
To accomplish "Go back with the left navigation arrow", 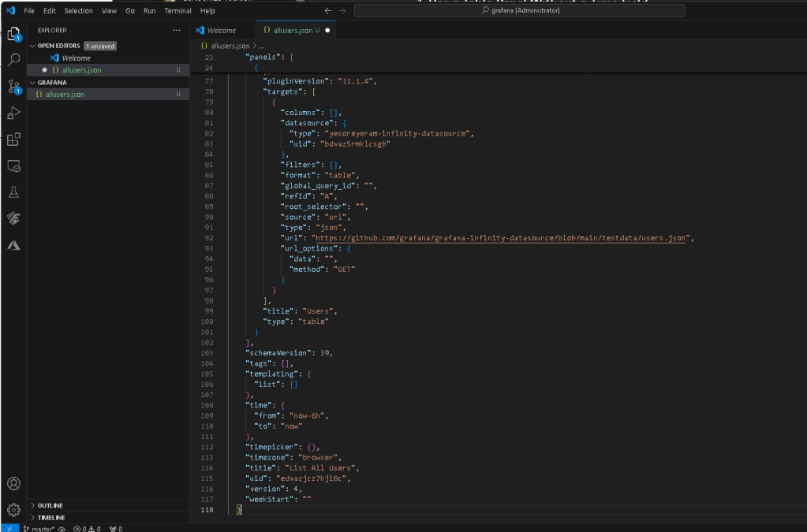I will [328, 10].
